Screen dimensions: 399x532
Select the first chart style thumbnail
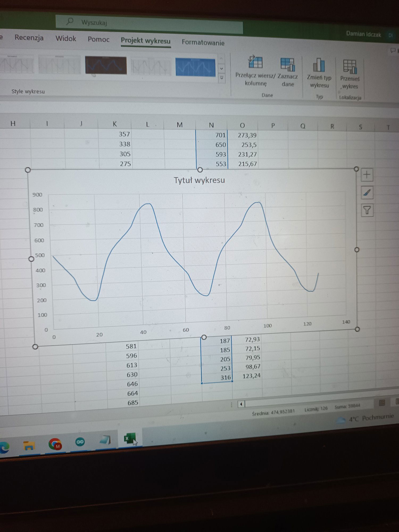point(17,64)
